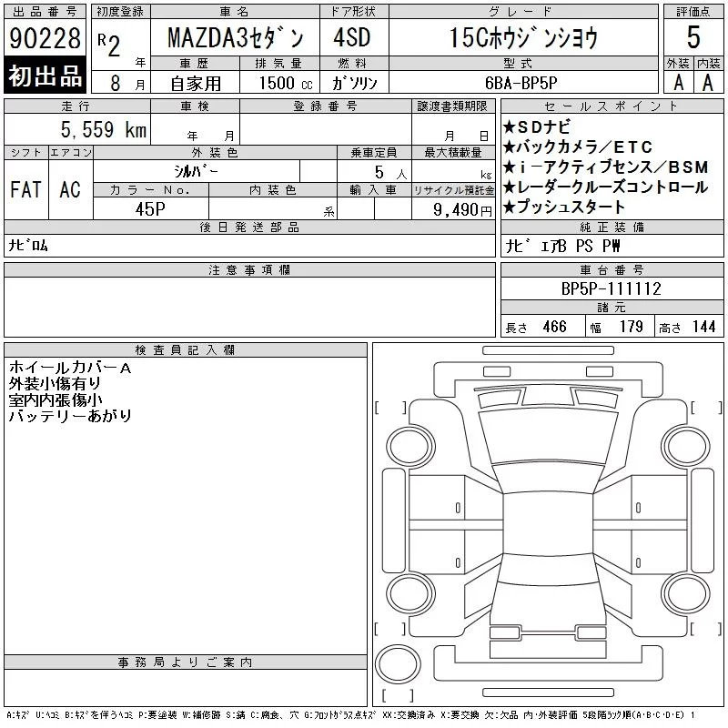Select the roof panel in car diagram
The image size is (728, 728).
[549, 522]
